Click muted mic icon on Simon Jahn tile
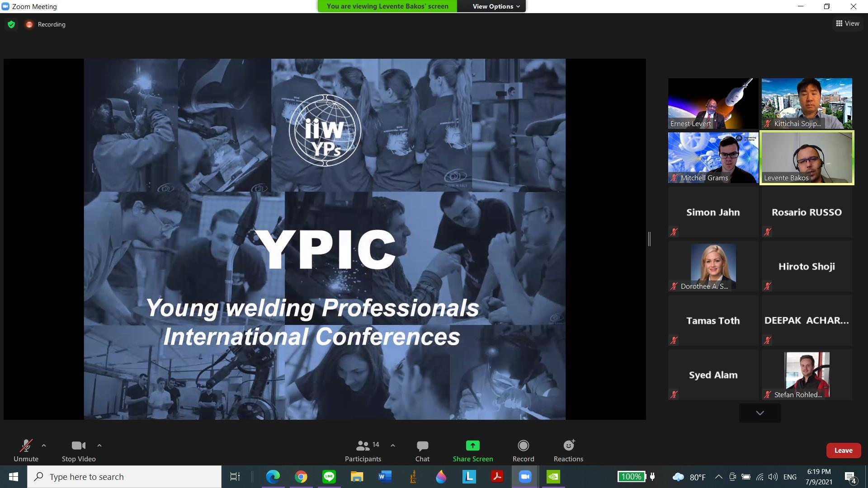The width and height of the screenshot is (868, 488). pyautogui.click(x=674, y=232)
